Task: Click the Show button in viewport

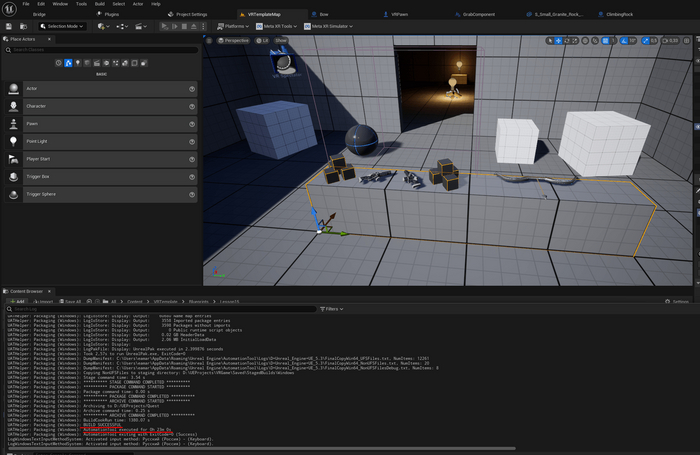Action: [281, 41]
